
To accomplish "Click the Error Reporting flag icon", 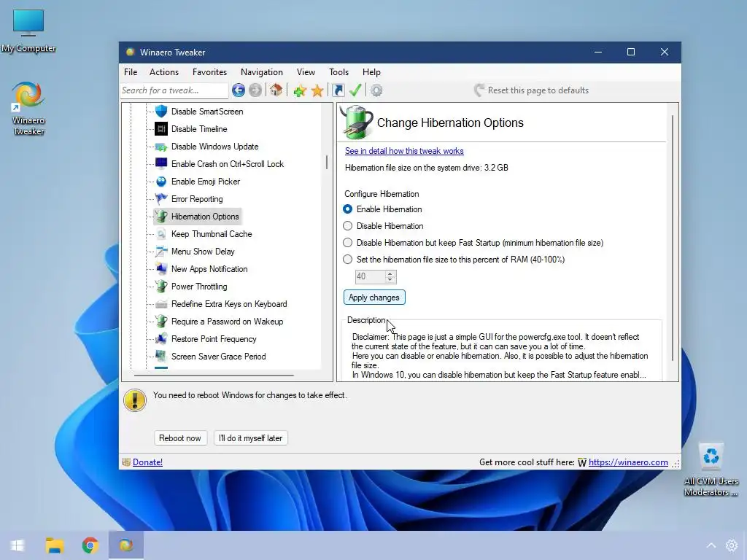I will (161, 199).
